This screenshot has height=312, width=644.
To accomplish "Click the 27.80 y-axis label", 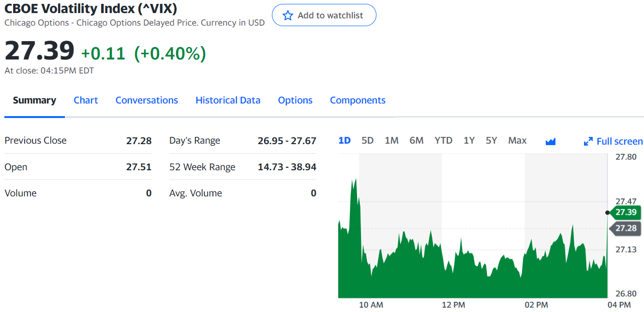I will [626, 156].
